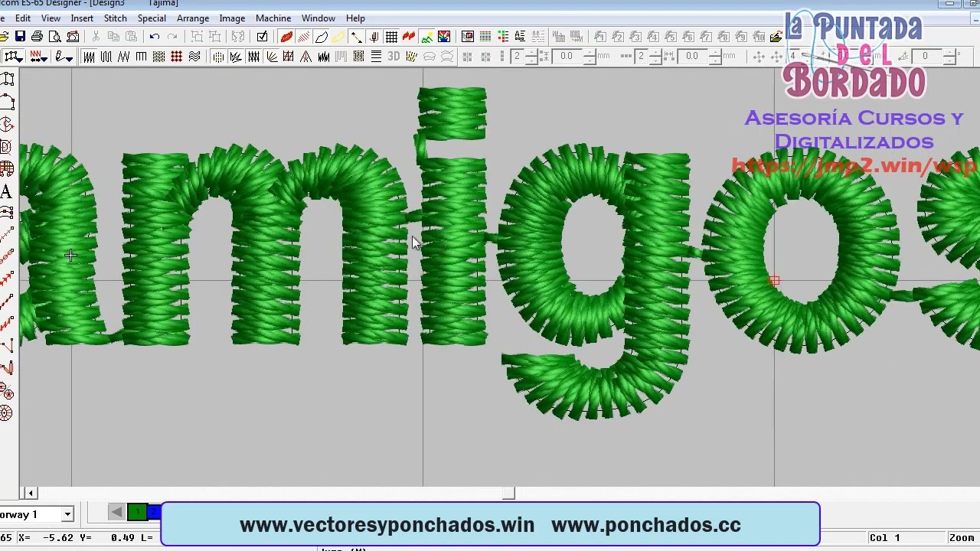
Task: Select the E stitch type icon
Action: click(141, 57)
